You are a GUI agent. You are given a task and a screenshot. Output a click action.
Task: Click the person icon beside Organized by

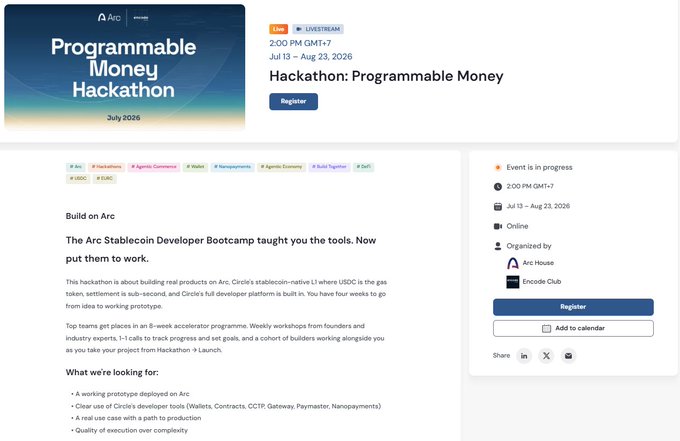pos(498,246)
